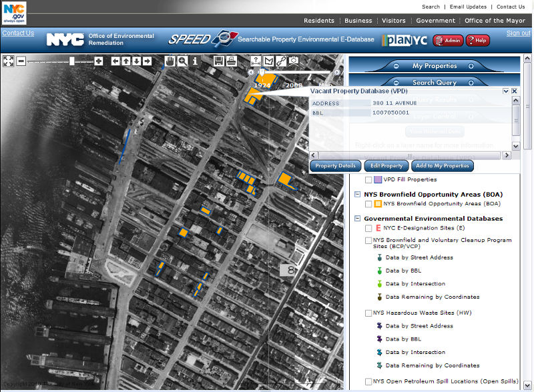The height and width of the screenshot is (392, 534).
Task: Open the Search Query tab
Action: pyautogui.click(x=435, y=83)
